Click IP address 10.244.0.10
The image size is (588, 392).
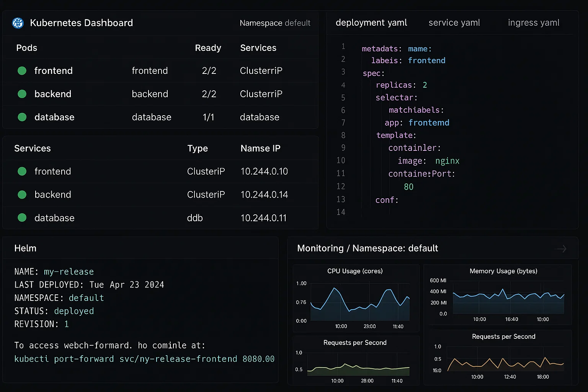(x=264, y=171)
